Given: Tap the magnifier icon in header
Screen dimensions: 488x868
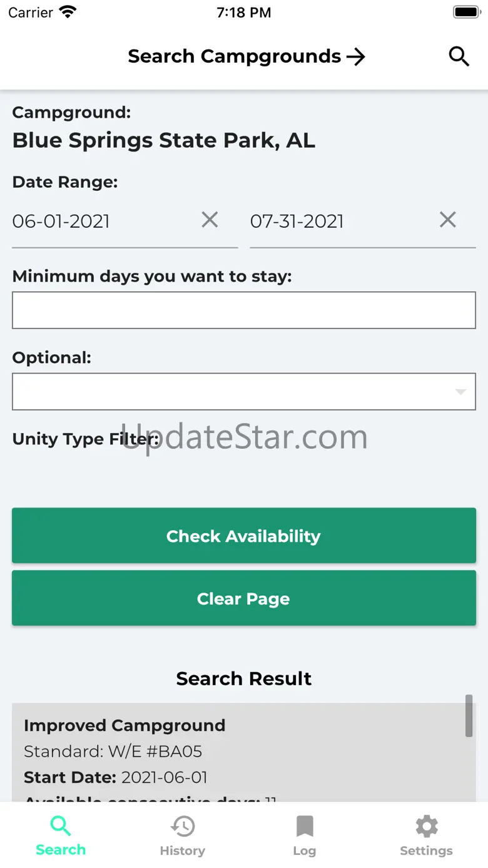Looking at the screenshot, I should (459, 56).
